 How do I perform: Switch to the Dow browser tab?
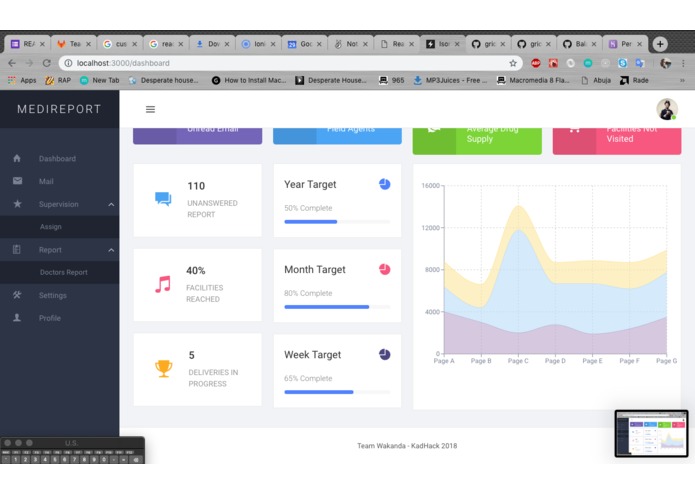pyautogui.click(x=212, y=44)
